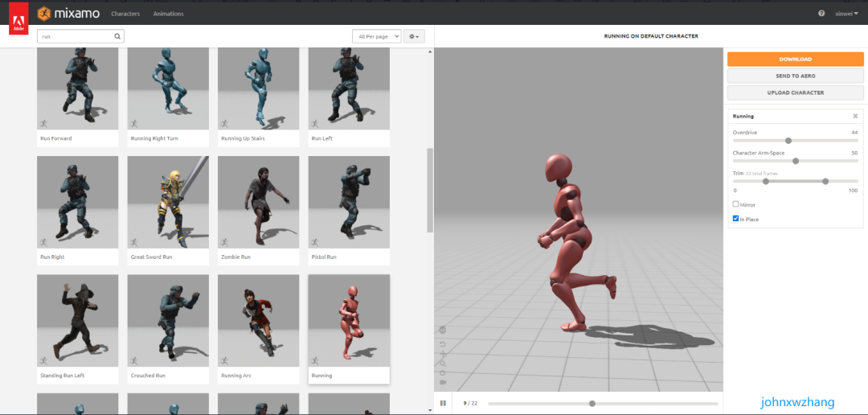This screenshot has width=868, height=415.
Task: Click the search magnifier icon
Action: [x=117, y=36]
